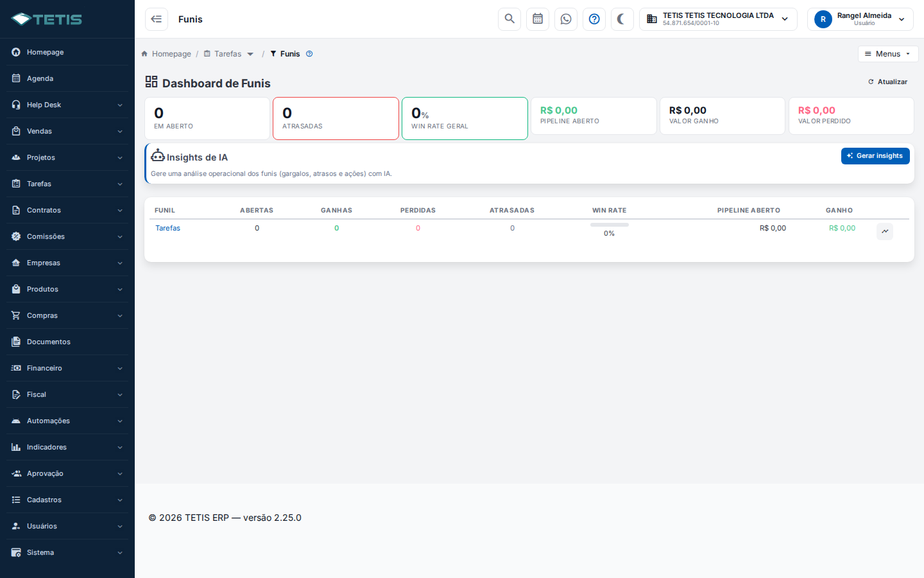Screen dimensions: 924x578
Task: Select the ATRASADAS card
Action: (x=336, y=118)
